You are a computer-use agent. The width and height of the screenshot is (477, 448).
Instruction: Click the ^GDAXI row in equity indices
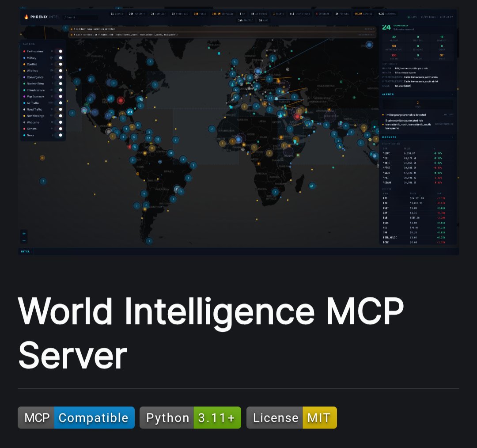[x=417, y=182]
